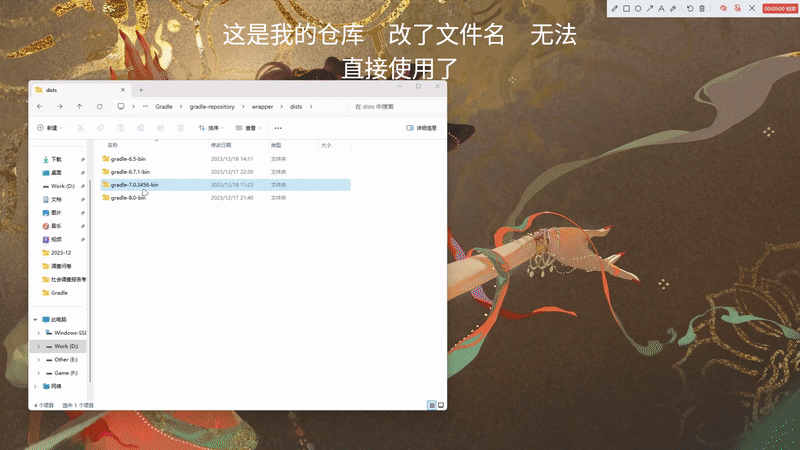The image size is (800, 450).
Task: Close the recording annotation toolbar
Action: [752, 8]
